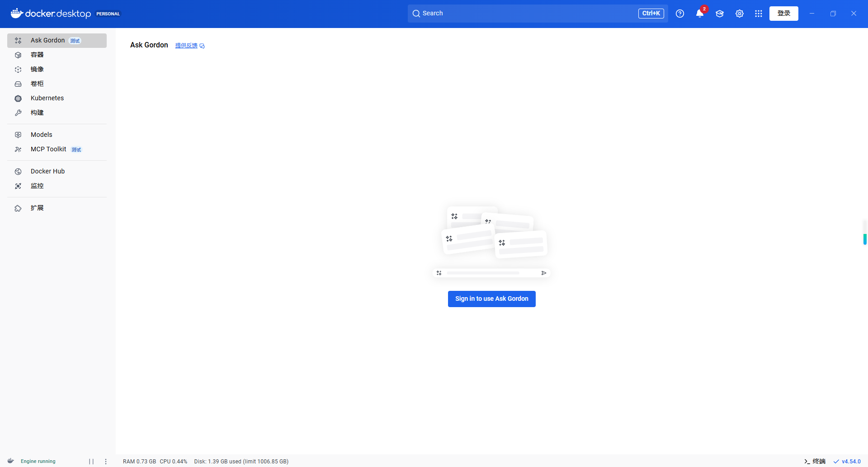The height and width of the screenshot is (467, 868).
Task: Focus the Search field in the header
Action: pos(538,14)
